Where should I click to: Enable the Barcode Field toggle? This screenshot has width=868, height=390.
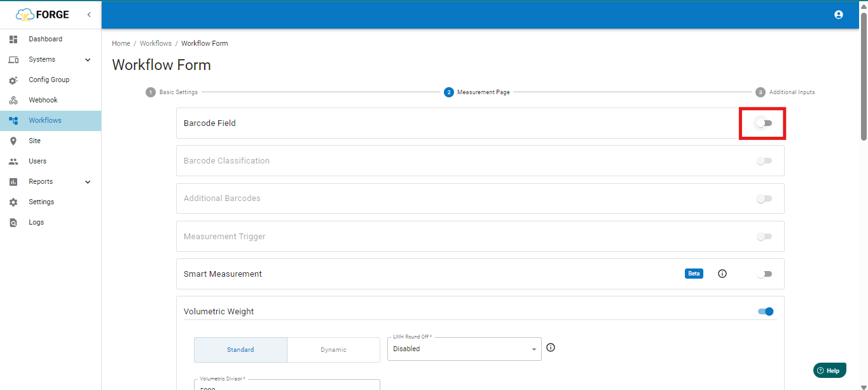(764, 123)
